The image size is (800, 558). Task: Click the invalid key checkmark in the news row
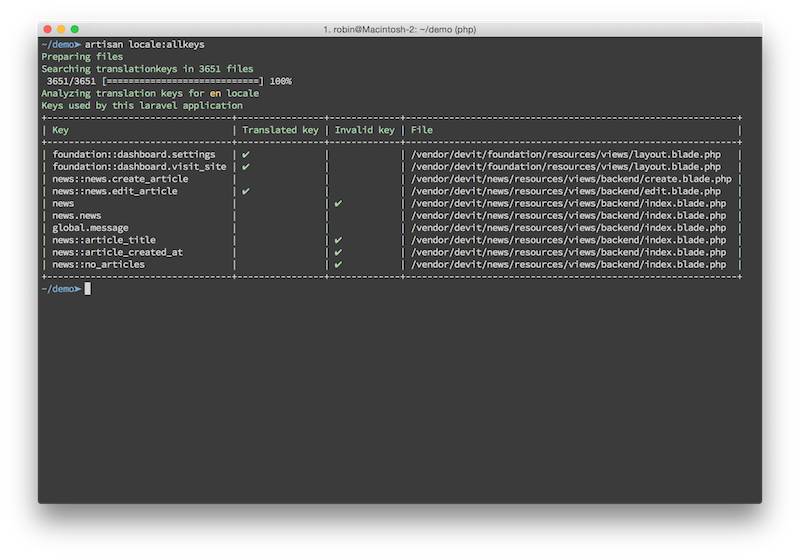point(338,204)
